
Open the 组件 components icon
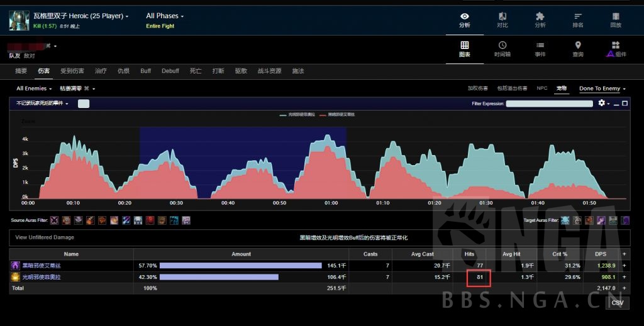coord(616,49)
